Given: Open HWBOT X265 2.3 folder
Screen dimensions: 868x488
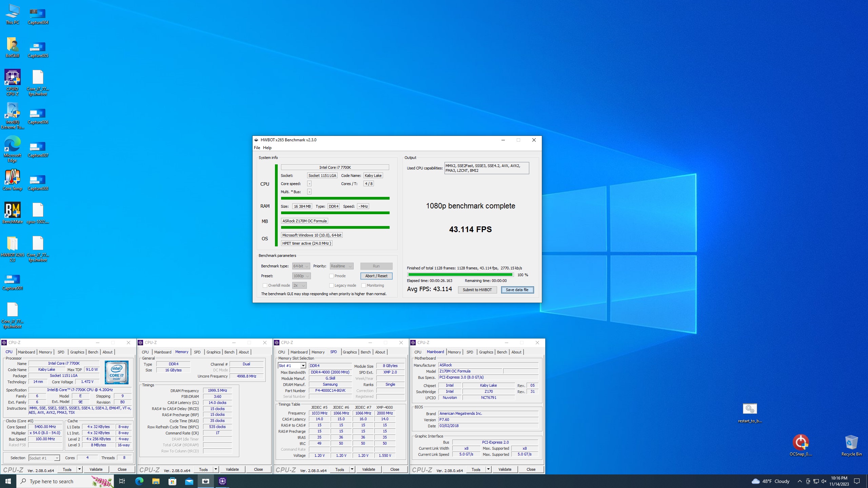Looking at the screenshot, I should pos(12,249).
